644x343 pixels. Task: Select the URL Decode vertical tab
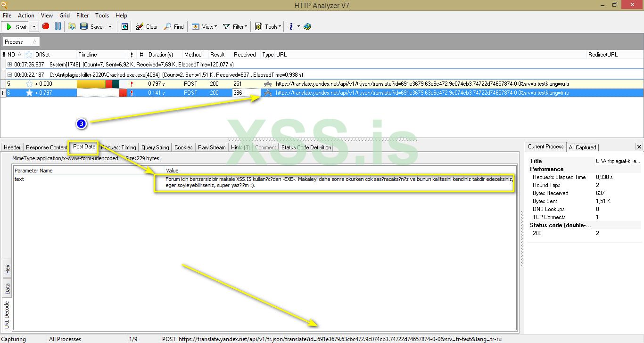[8, 314]
